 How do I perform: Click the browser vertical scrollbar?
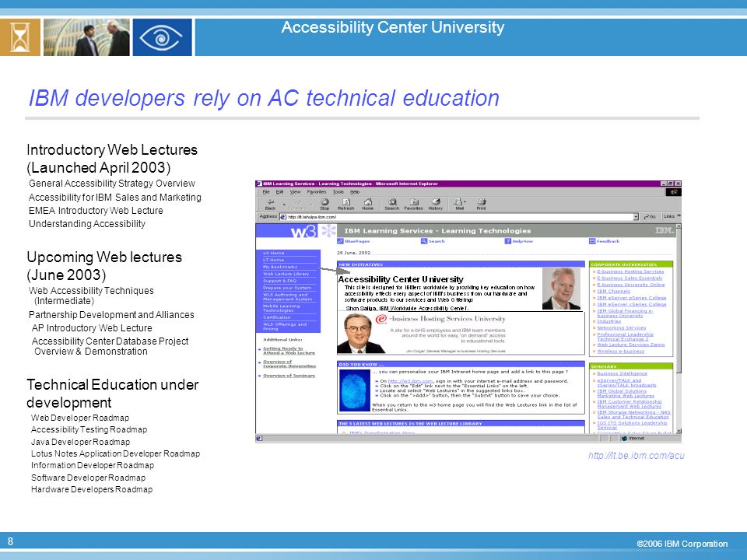[679, 328]
